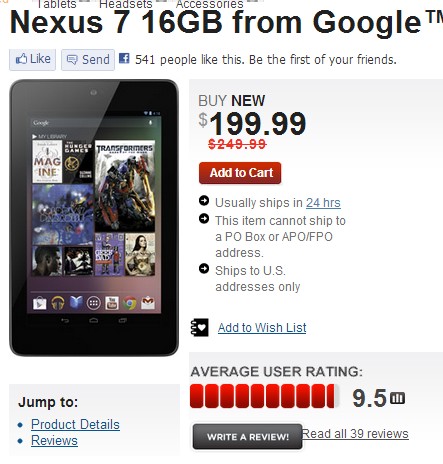Click the arrow bullet beside Ships to U.S.
The height and width of the screenshot is (464, 443).
pyautogui.click(x=204, y=269)
